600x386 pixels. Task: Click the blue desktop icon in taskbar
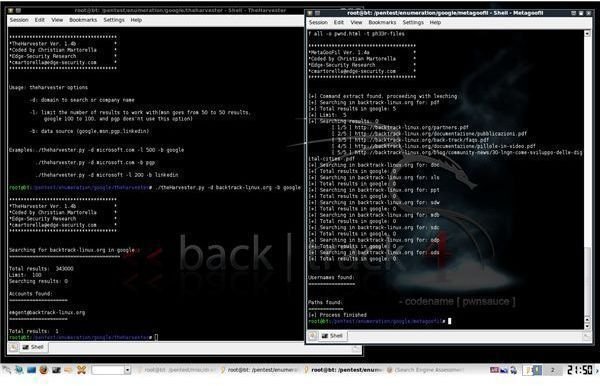[x=31, y=370]
